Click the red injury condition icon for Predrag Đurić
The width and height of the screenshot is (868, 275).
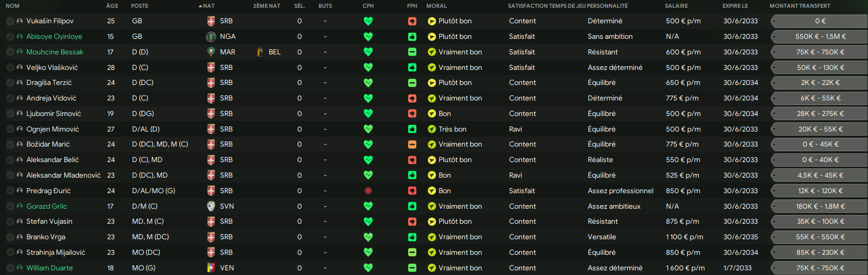tap(368, 191)
